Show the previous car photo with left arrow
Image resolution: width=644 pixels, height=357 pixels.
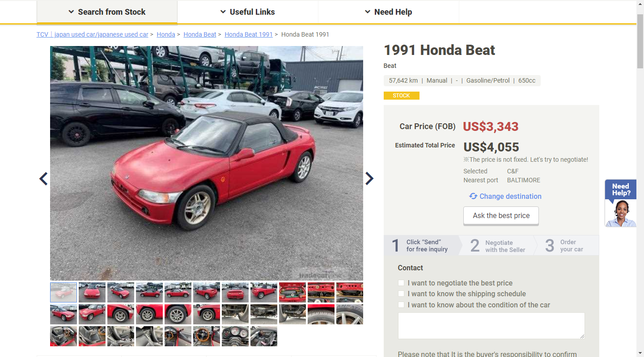[43, 179]
